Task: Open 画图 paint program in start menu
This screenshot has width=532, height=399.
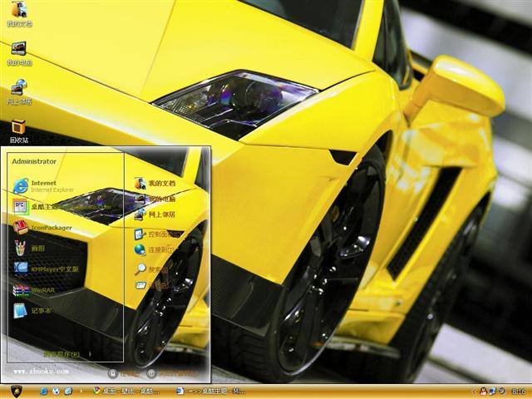Action: (29, 249)
